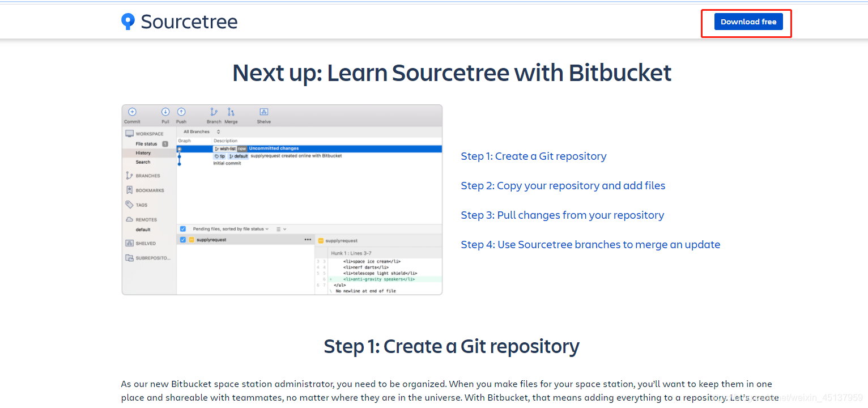Click the Pull icon
868x408 pixels.
click(165, 112)
